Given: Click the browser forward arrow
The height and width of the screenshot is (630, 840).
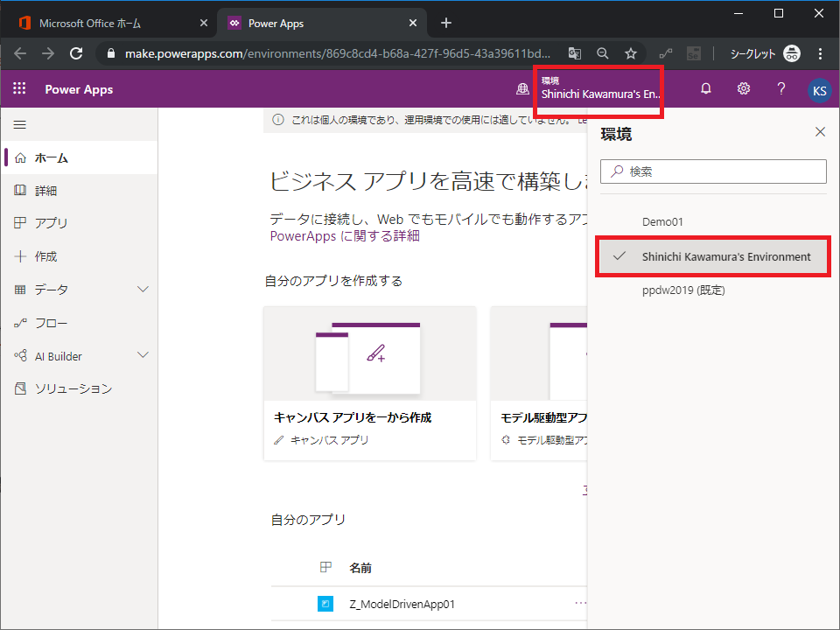Looking at the screenshot, I should tap(48, 53).
